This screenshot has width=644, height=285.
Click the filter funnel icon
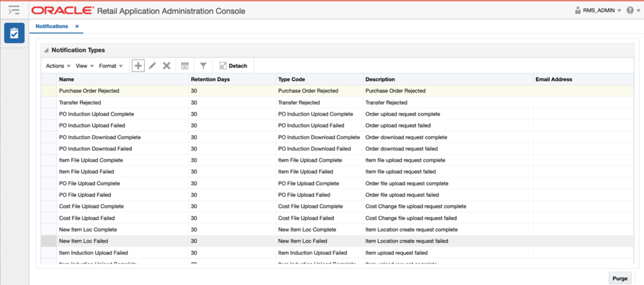click(x=203, y=66)
